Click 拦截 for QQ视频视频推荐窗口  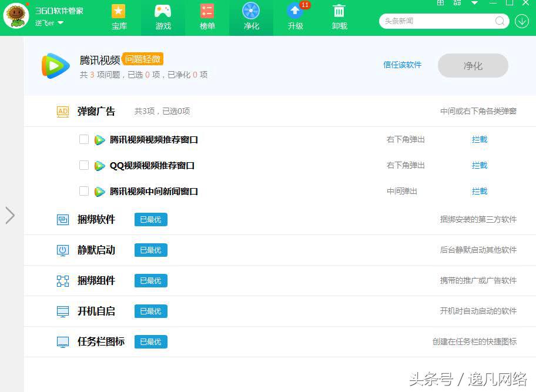[x=480, y=165]
